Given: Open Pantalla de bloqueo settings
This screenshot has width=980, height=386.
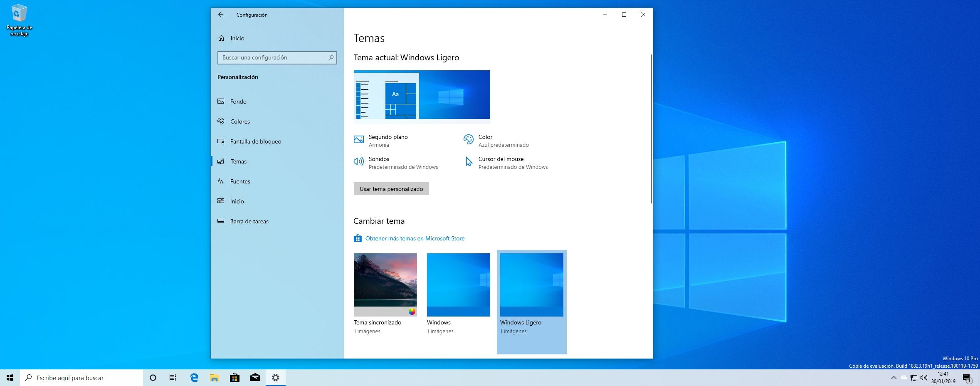Looking at the screenshot, I should tap(255, 141).
